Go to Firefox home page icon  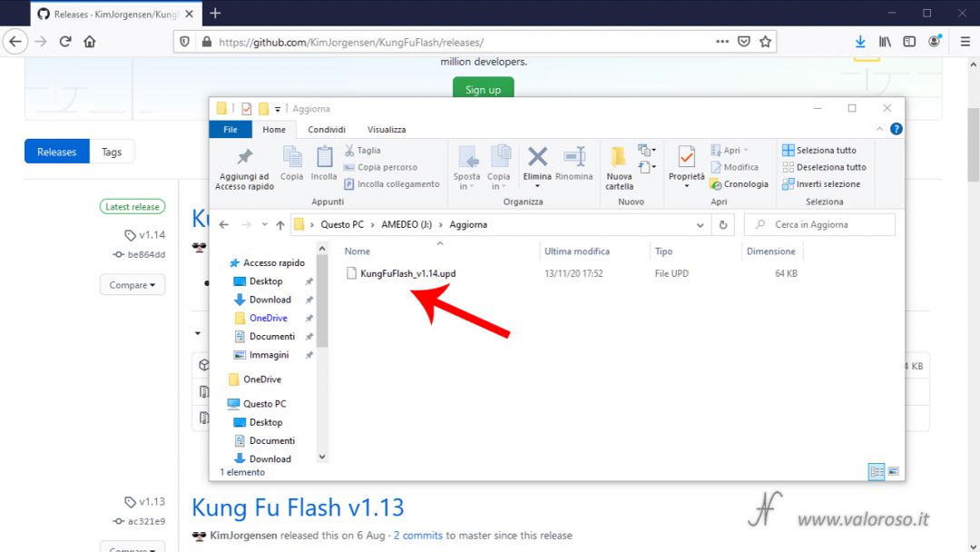point(90,42)
